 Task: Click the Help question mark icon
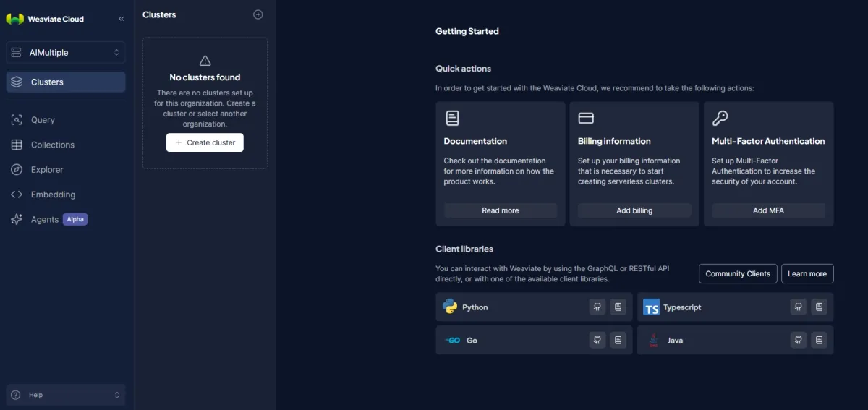coord(16,395)
